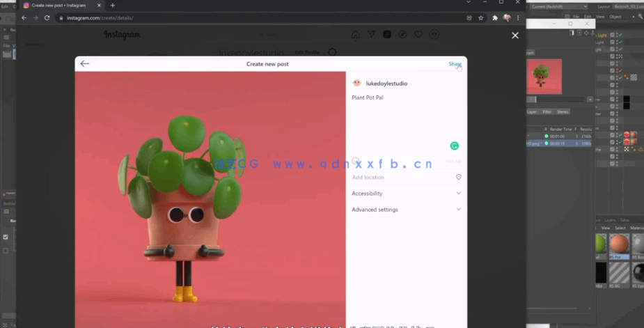This screenshot has width=644, height=328.
Task: Open the emoji picker under the caption
Action: pos(356,161)
